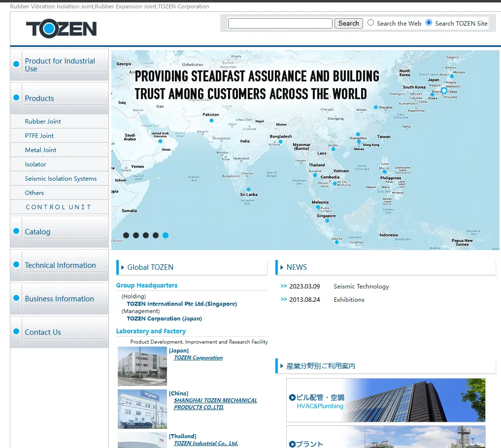Viewport: 501px width, 448px height.
Task: Open TOZEN Corporation (Japan) management link
Action: (164, 319)
